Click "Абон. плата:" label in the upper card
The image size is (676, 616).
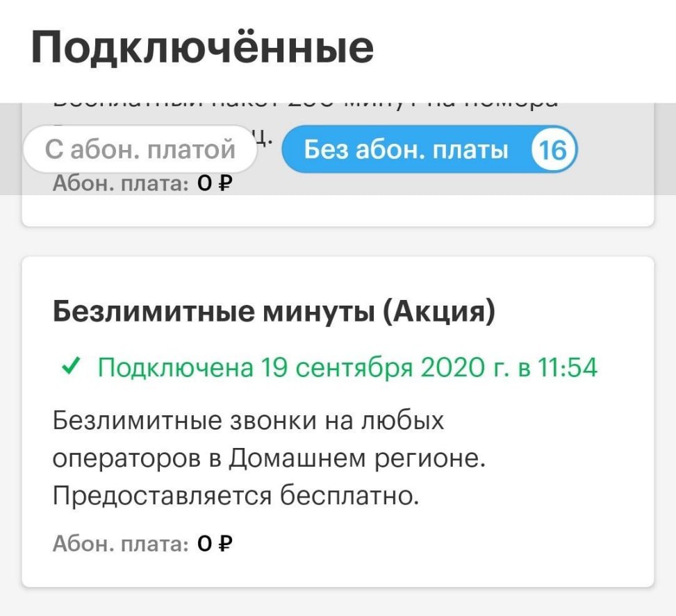(x=121, y=185)
